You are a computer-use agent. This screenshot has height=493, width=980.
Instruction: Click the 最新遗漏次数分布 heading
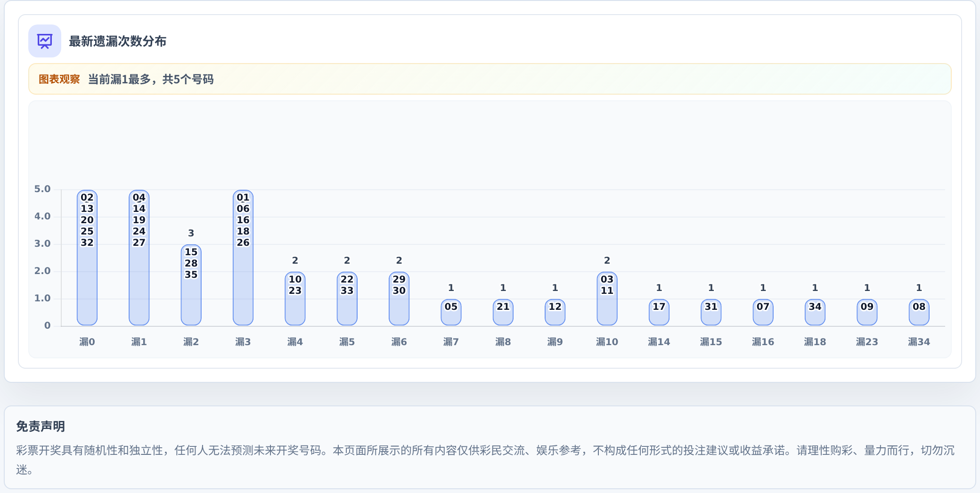(x=118, y=41)
